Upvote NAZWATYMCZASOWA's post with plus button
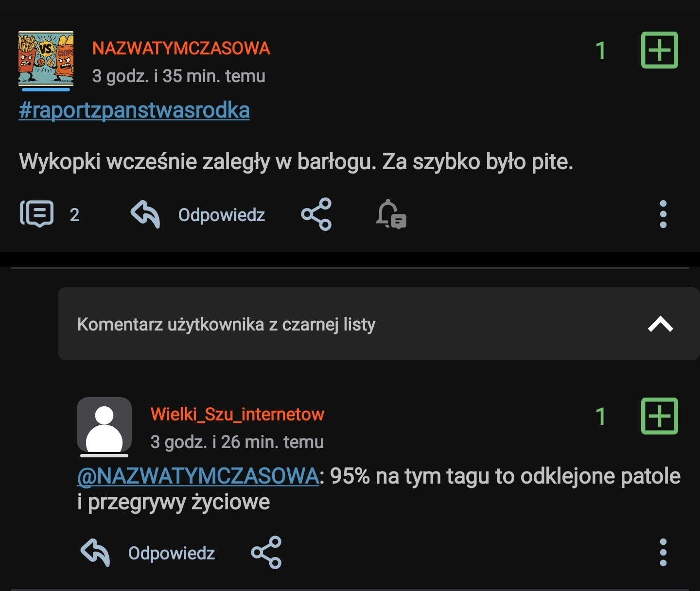Viewport: 700px width, 591px height. pyautogui.click(x=659, y=50)
